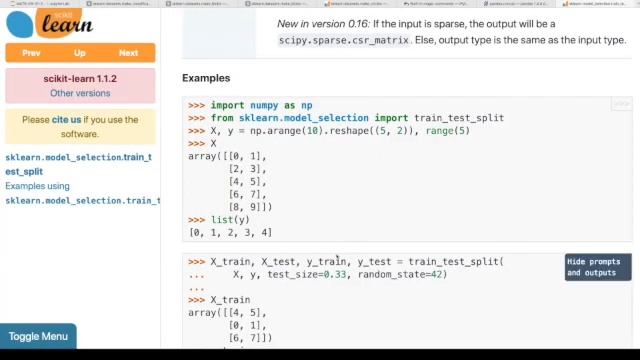The height and width of the screenshot is (360, 640).
Task: Click the 'from sklearn.model_selection import' line
Action: click(346, 118)
